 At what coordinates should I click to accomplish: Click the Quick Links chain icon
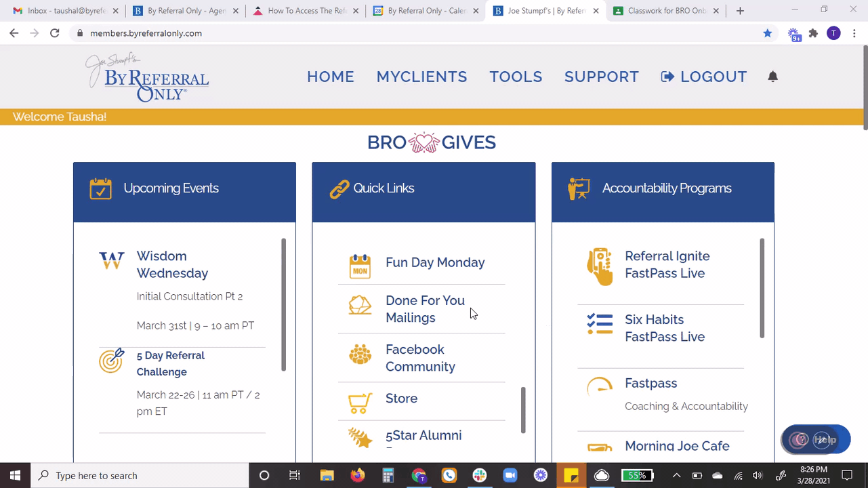click(339, 188)
